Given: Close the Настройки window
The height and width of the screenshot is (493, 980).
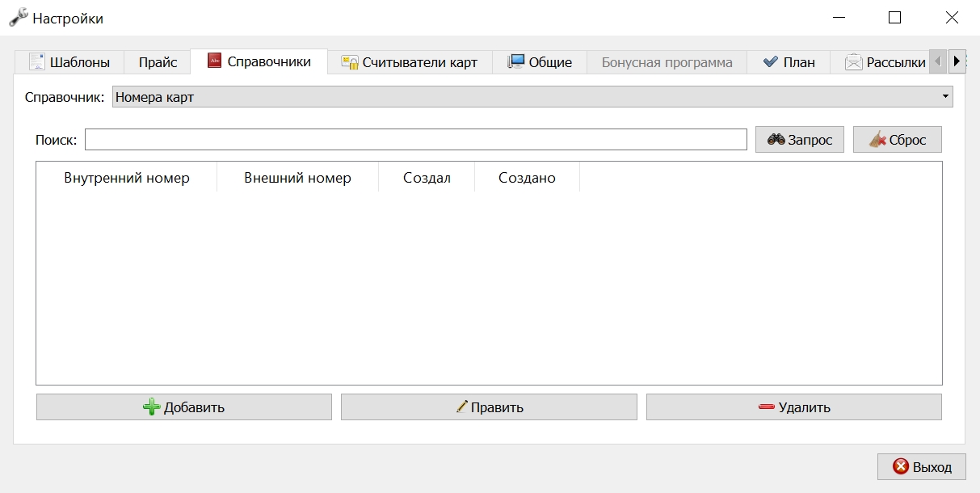Looking at the screenshot, I should click(951, 18).
